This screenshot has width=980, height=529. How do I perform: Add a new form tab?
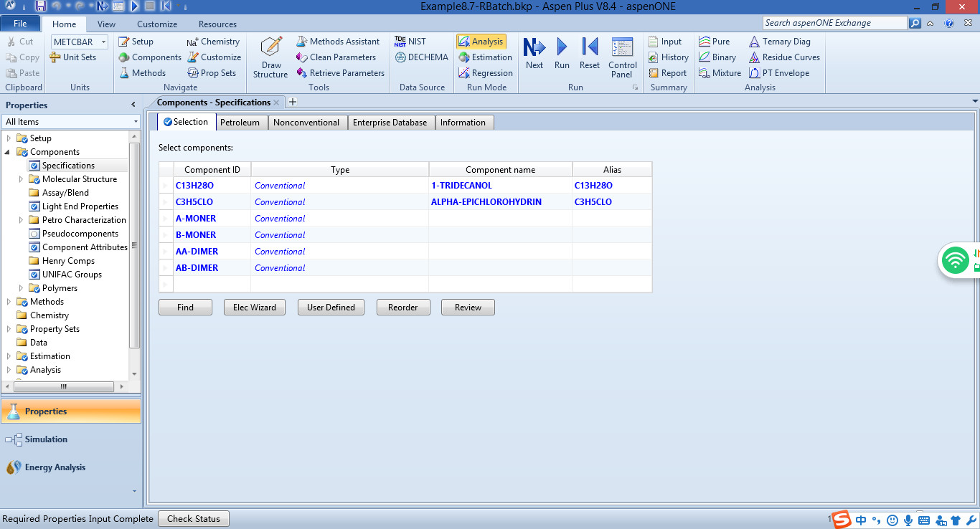292,102
